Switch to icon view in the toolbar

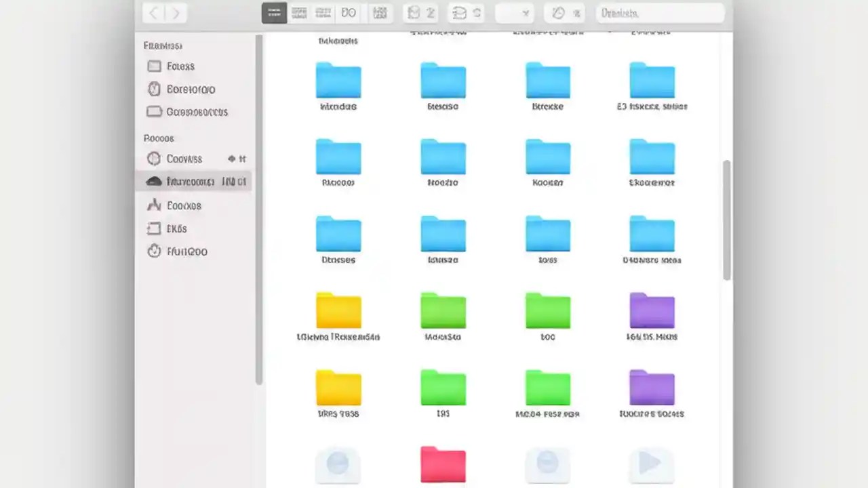click(x=274, y=12)
